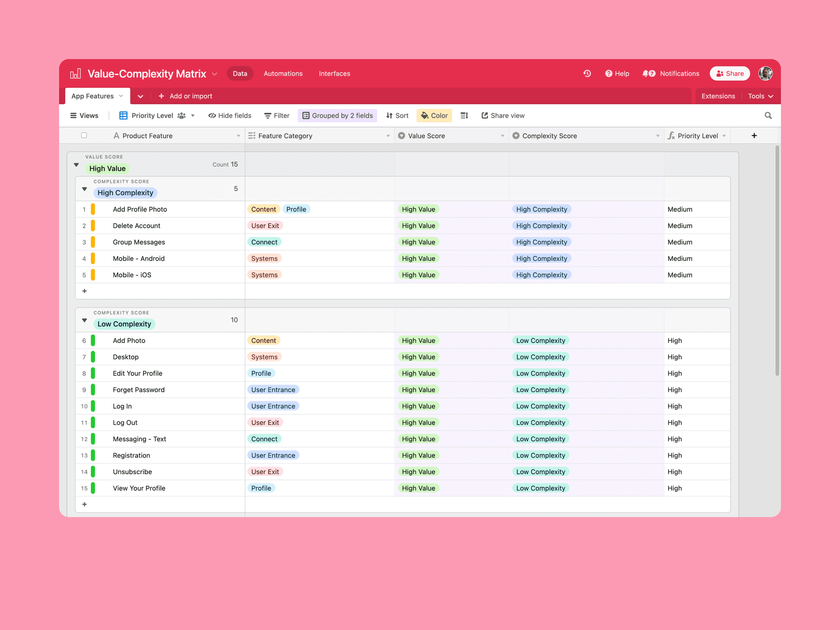Click the orange color bar on Add Profile Photo row
The width and height of the screenshot is (840, 630).
[93, 209]
